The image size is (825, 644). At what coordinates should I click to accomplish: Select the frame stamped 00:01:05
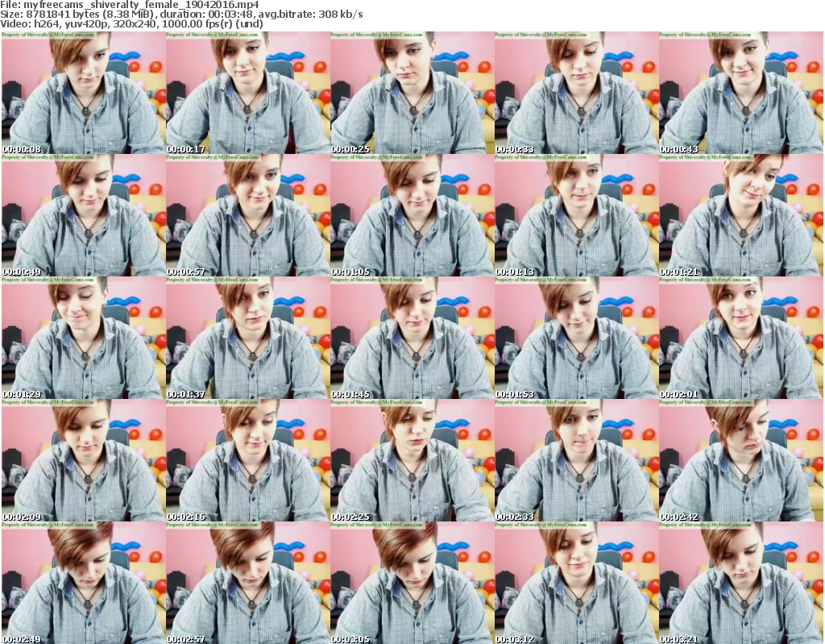(412, 216)
